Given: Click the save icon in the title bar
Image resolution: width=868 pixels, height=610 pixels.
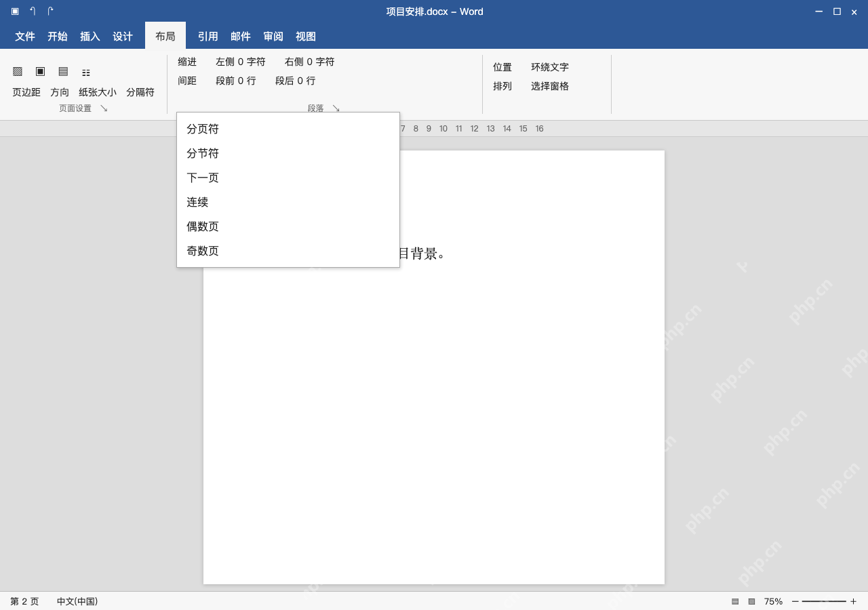Looking at the screenshot, I should click(x=15, y=11).
